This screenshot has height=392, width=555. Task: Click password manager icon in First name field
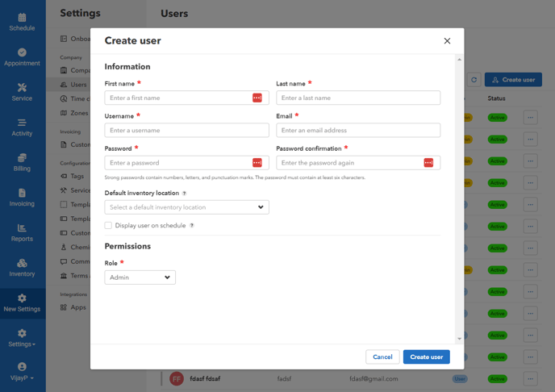(257, 98)
